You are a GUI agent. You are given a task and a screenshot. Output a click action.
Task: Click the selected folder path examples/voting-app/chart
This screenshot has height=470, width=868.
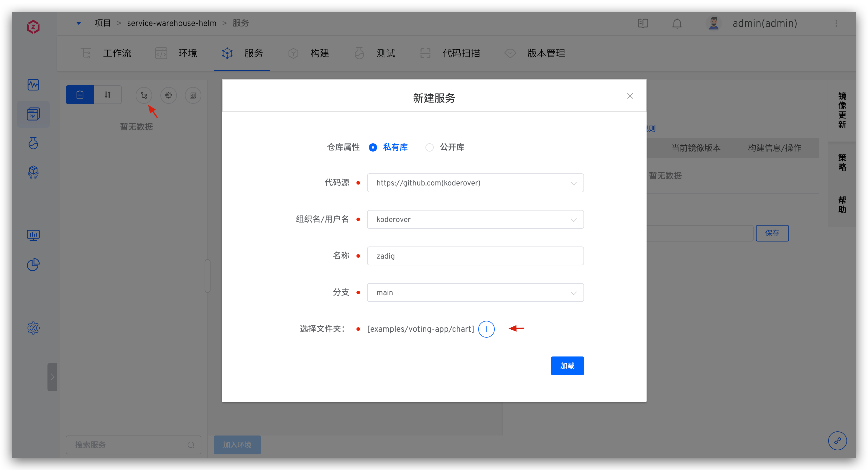point(420,329)
